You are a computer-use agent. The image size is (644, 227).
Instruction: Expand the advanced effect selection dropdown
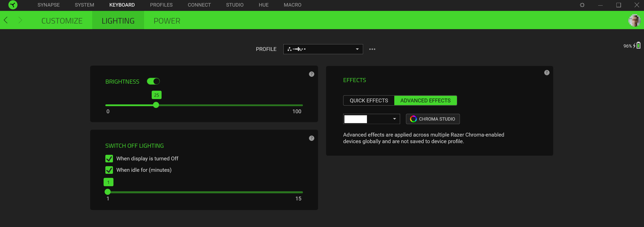pyautogui.click(x=372, y=119)
